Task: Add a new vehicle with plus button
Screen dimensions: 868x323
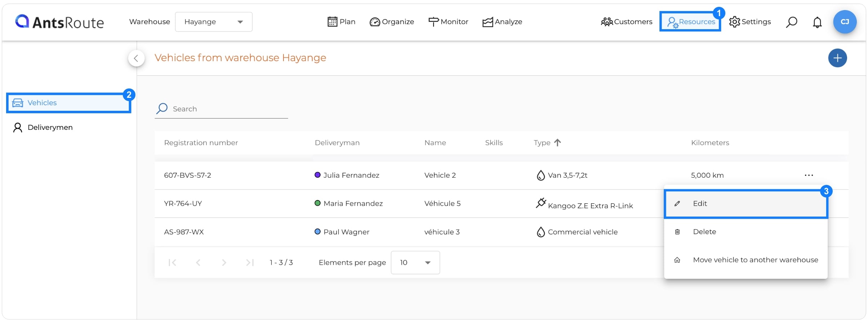Action: click(x=837, y=58)
